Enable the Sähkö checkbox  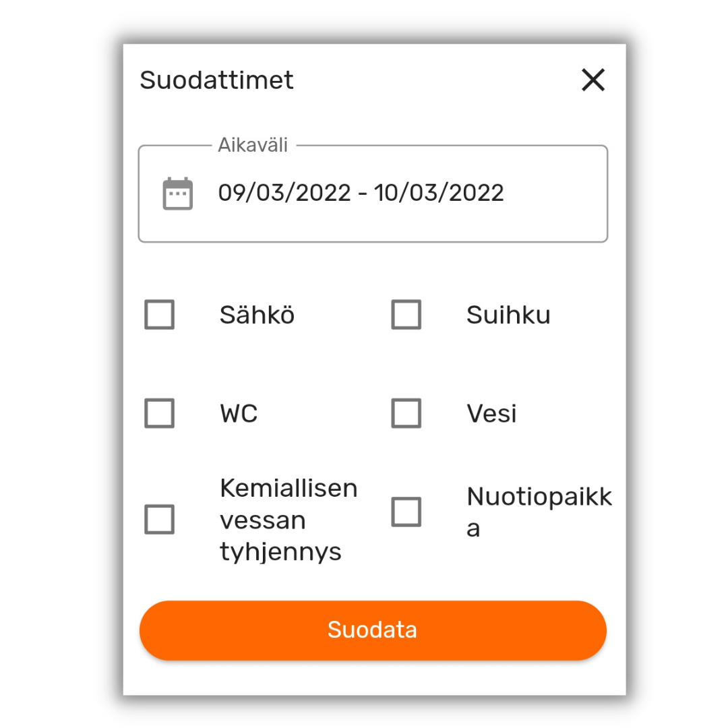coord(160,315)
